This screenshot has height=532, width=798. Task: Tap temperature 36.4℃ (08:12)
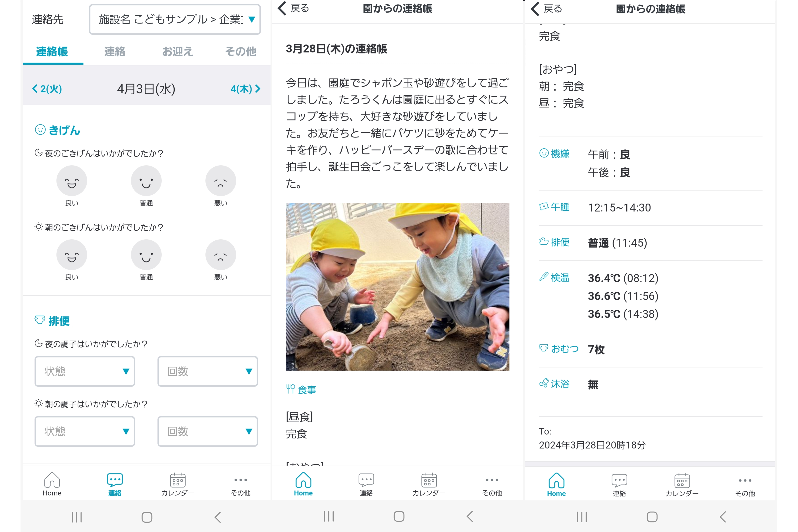[623, 278]
